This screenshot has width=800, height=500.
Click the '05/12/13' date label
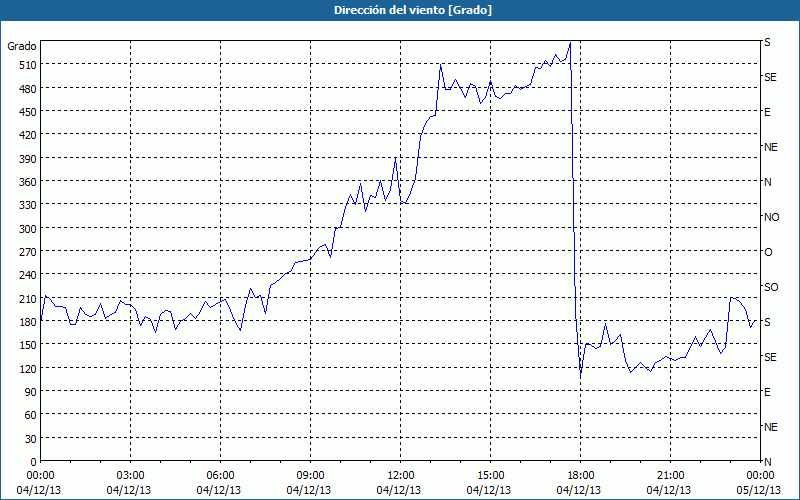click(x=759, y=490)
